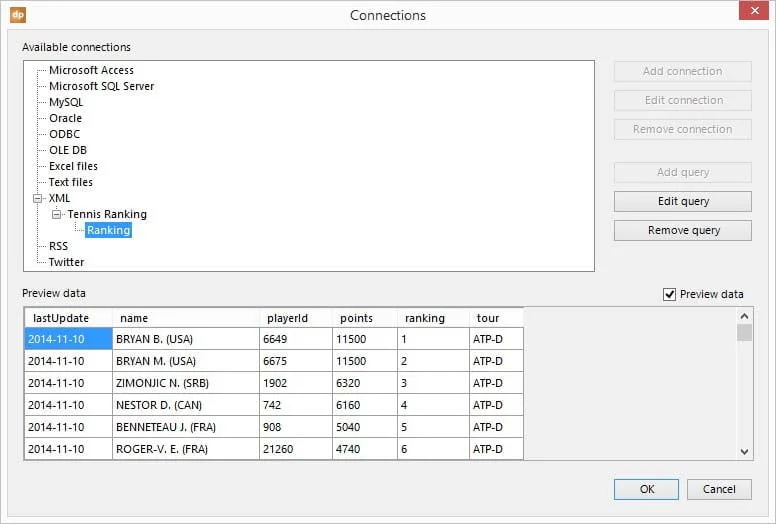Image resolution: width=776 pixels, height=524 pixels.
Task: Cancel the Connections dialog
Action: [x=719, y=489]
